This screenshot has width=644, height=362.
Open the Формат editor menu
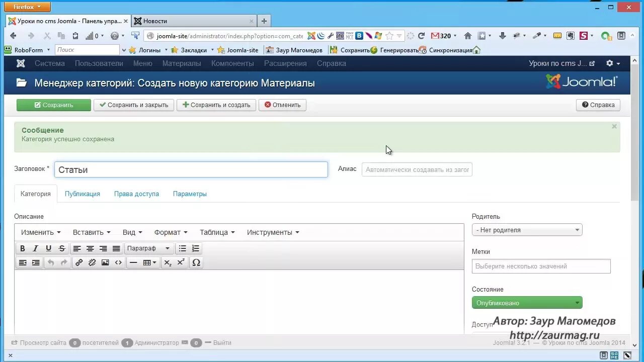click(x=171, y=232)
